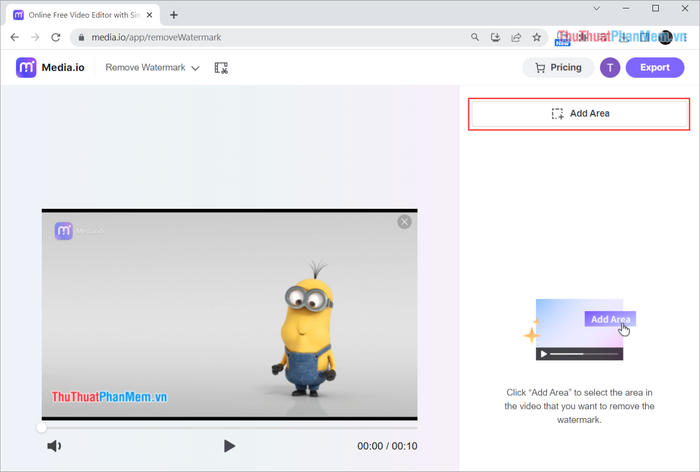Screen dimensions: 700x472
Task: Click the Add Area button
Action: pyautogui.click(x=579, y=114)
